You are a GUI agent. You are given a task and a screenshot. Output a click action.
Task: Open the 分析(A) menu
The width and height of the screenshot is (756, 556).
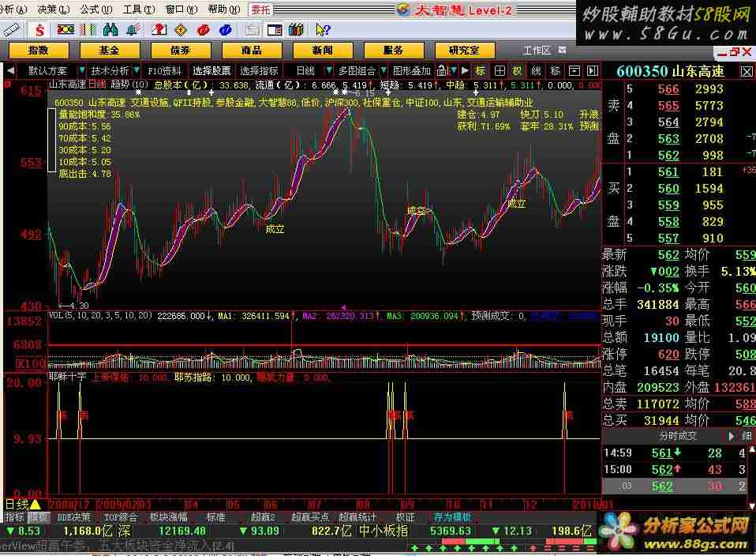point(13,9)
